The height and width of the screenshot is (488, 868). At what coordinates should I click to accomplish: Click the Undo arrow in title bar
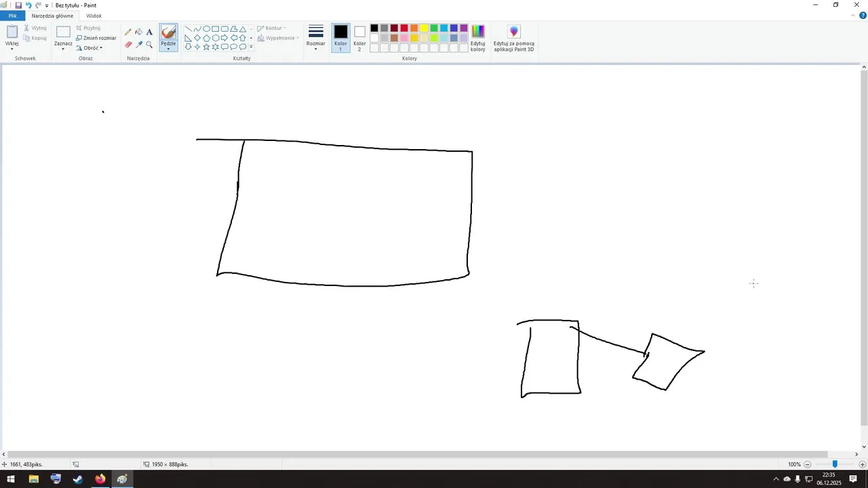pyautogui.click(x=28, y=5)
